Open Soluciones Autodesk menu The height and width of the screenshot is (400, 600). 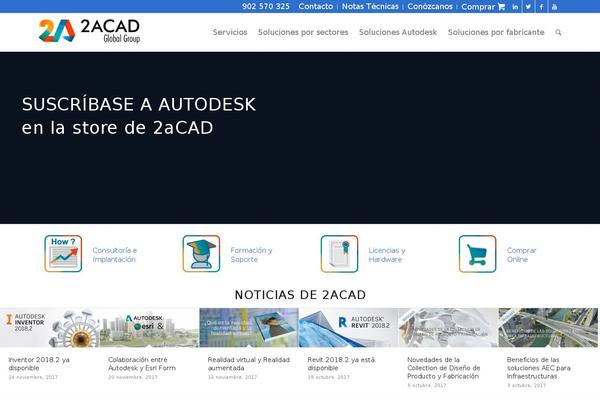click(x=398, y=32)
